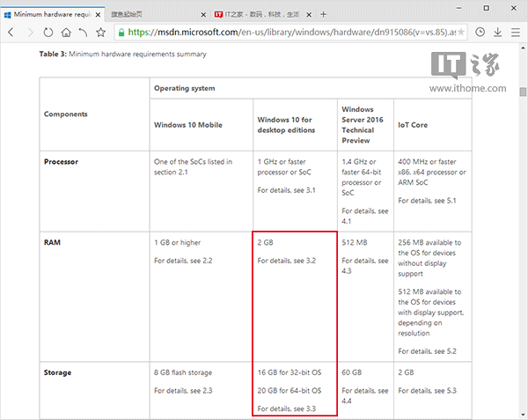
Task: Click the 'RAM' row label
Action: click(x=52, y=242)
